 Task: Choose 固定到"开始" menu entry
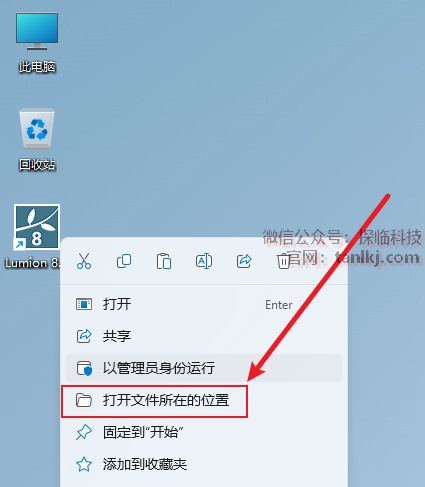(204, 432)
